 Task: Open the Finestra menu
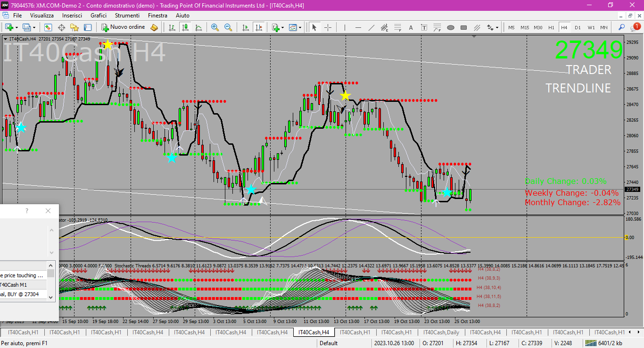coord(157,16)
